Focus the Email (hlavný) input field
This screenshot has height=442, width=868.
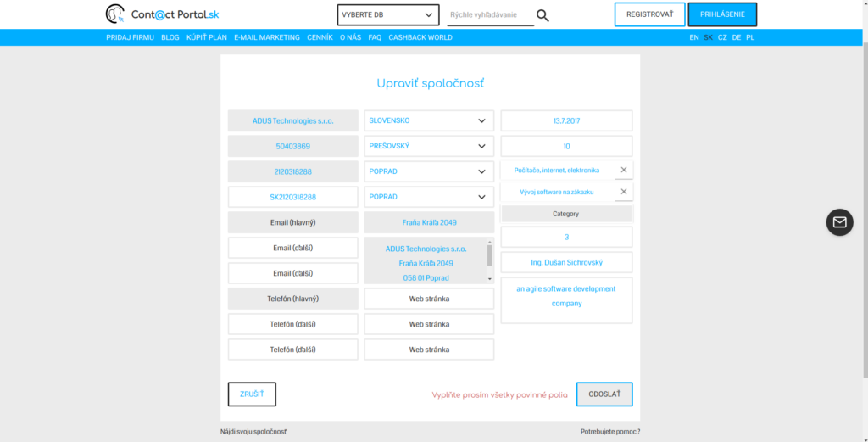tap(293, 222)
